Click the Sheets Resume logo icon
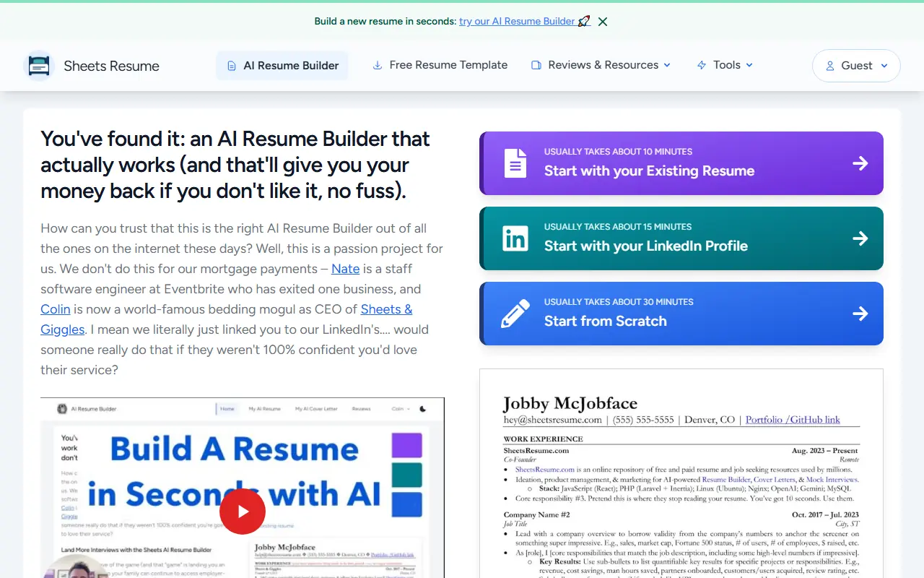924x578 pixels. click(38, 66)
